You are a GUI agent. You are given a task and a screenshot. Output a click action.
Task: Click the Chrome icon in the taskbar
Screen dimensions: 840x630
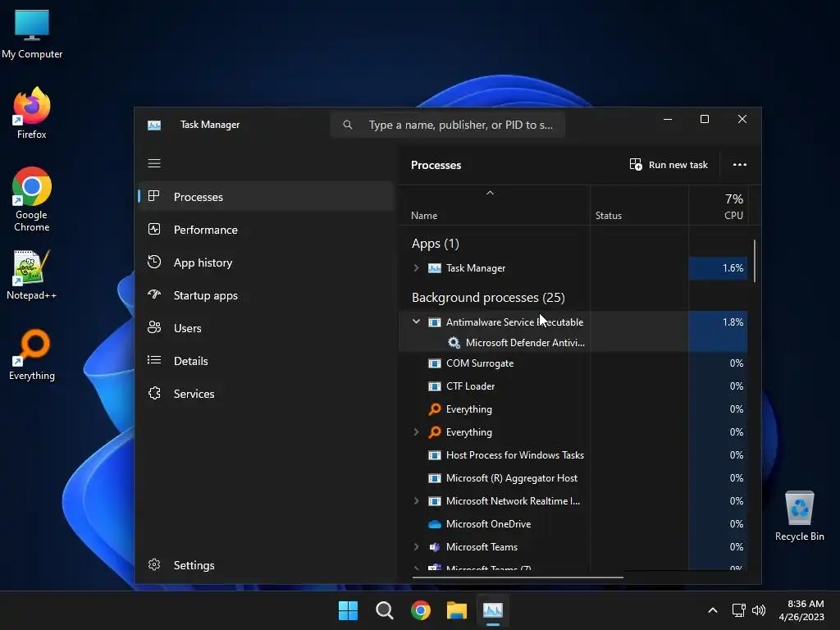coord(421,610)
